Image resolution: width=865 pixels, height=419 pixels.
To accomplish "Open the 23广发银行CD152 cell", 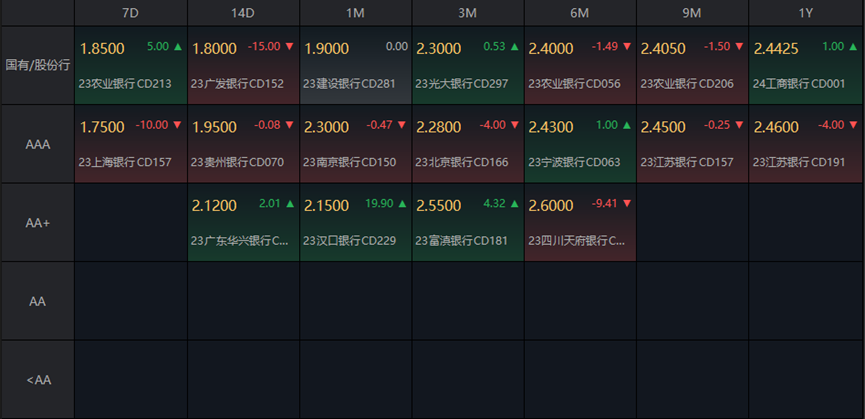I will pyautogui.click(x=243, y=65).
